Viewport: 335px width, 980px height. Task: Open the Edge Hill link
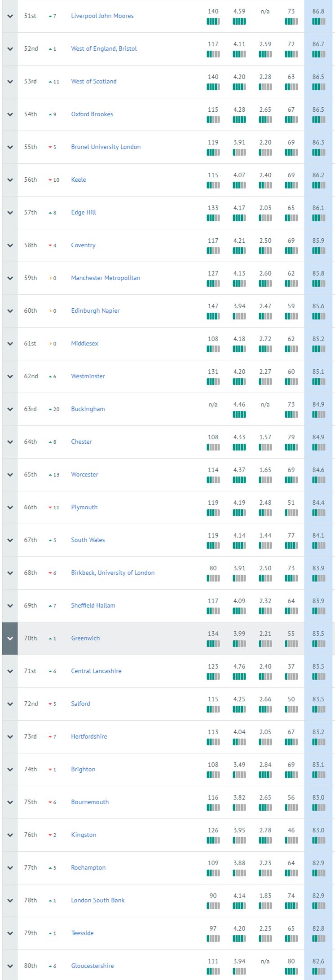[84, 212]
